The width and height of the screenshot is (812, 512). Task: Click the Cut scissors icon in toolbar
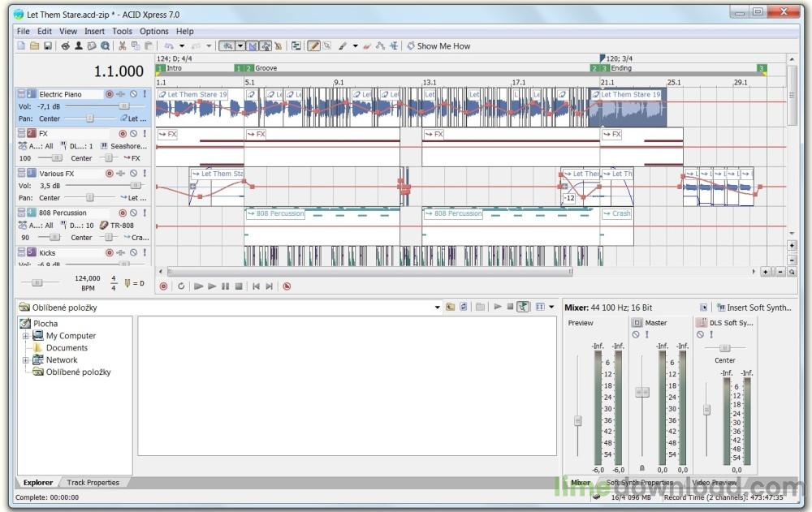(x=122, y=46)
